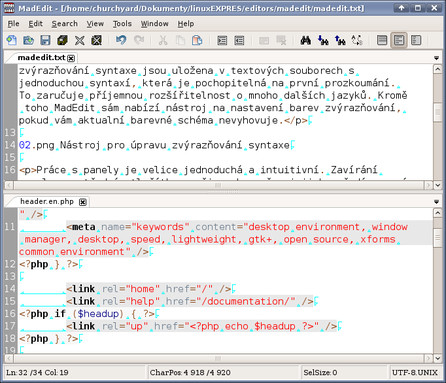
Task: Click the Undo arrow icon
Action: click(x=121, y=40)
